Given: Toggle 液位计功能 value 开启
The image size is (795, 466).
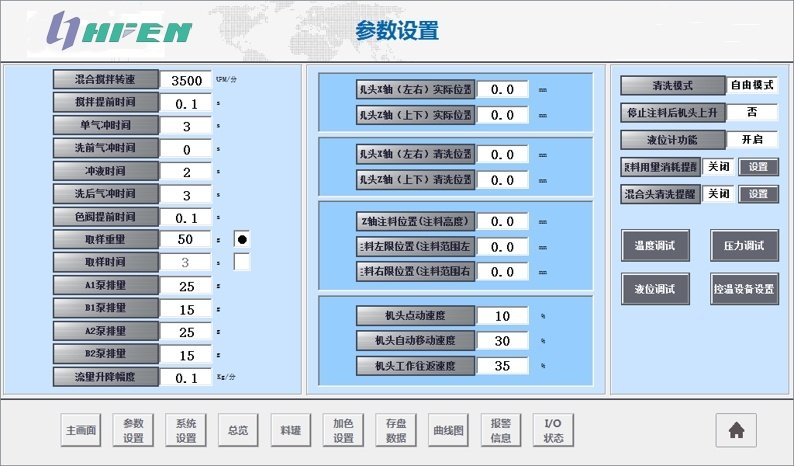Looking at the screenshot, I should pos(752,139).
